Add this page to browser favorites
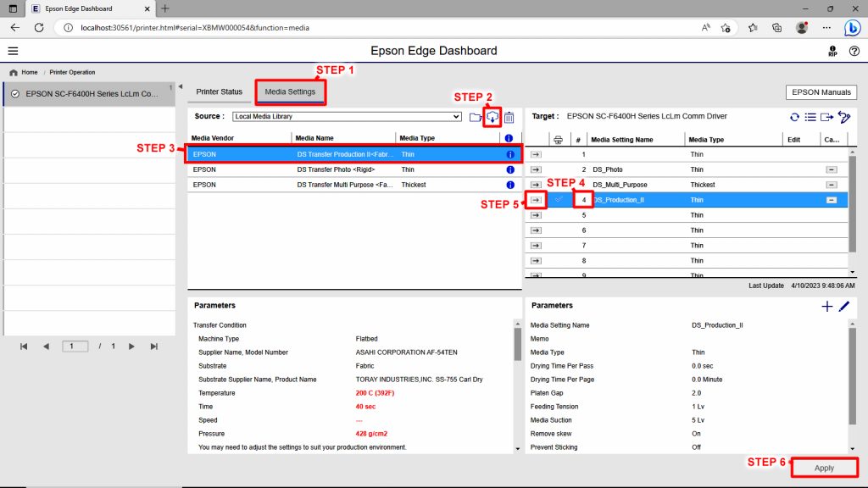Viewport: 868px width, 488px height. point(726,28)
